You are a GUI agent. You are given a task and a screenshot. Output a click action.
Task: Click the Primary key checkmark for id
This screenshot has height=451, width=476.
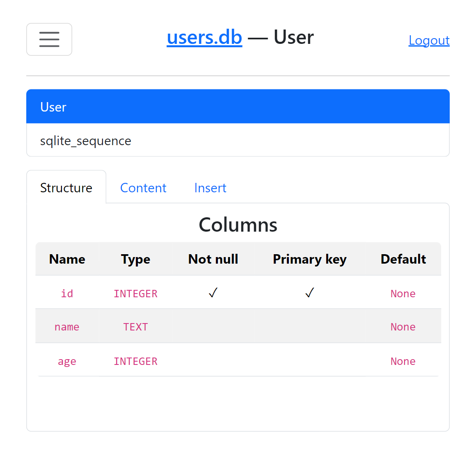pyautogui.click(x=309, y=293)
